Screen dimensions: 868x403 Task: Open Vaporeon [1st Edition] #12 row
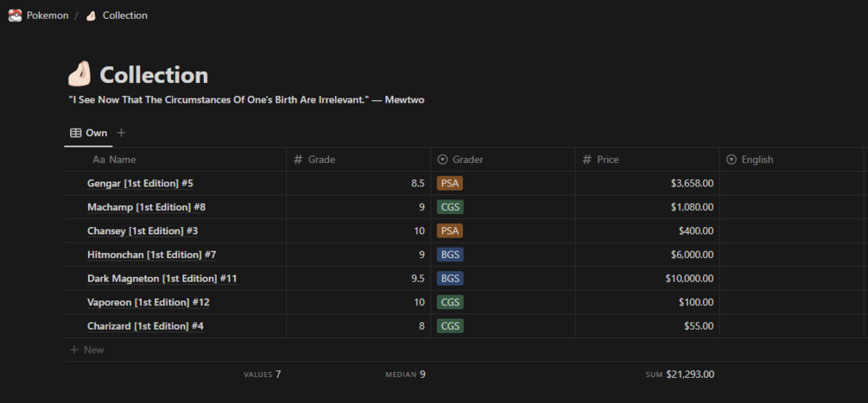[x=149, y=302]
